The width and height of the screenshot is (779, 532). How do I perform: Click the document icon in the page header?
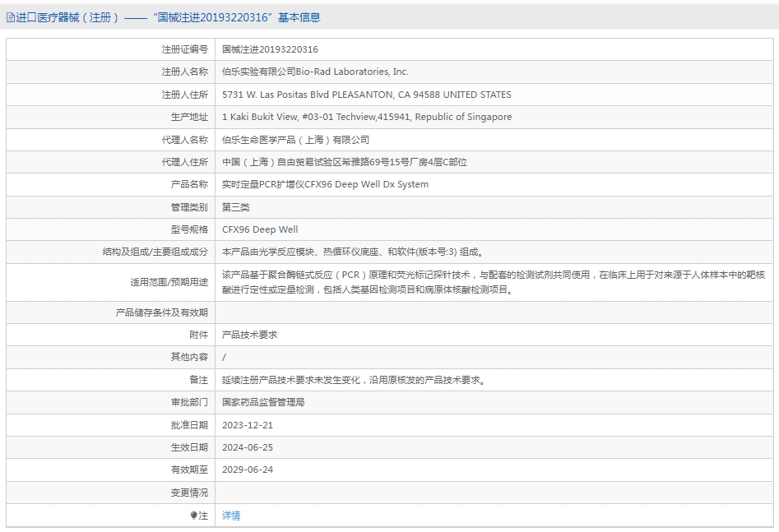[x=11, y=18]
